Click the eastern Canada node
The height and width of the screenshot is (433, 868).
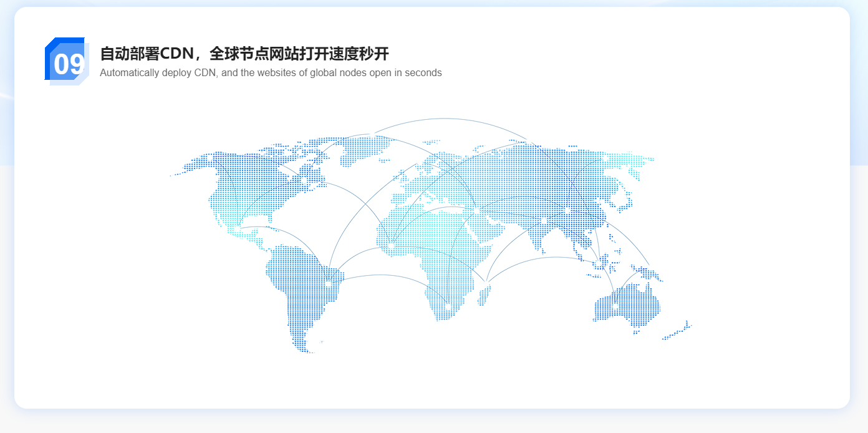[304, 181]
